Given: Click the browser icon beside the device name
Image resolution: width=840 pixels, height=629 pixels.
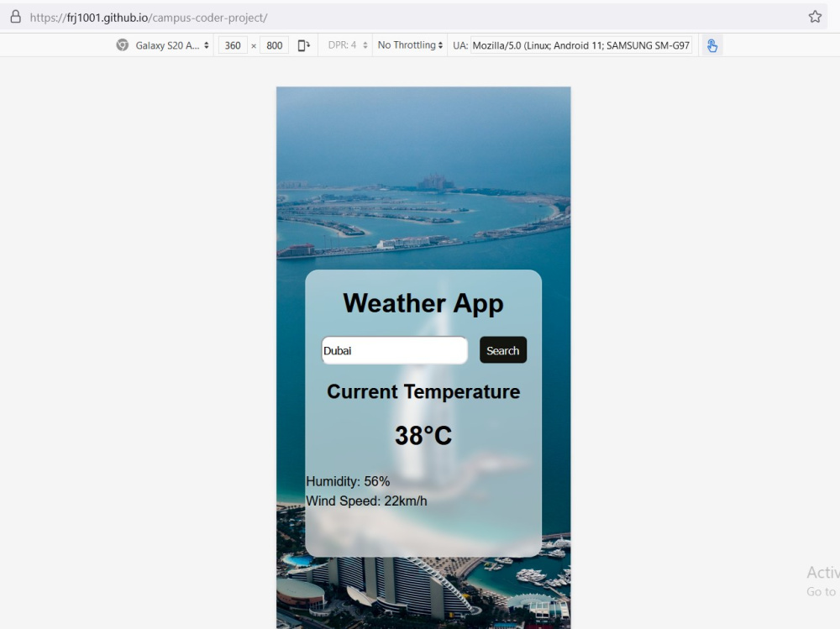Looking at the screenshot, I should pyautogui.click(x=122, y=45).
